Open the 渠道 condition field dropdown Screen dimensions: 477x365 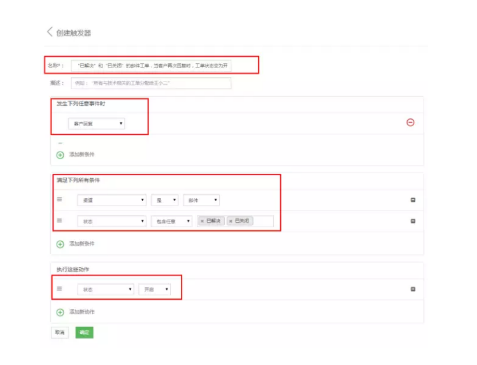click(112, 200)
